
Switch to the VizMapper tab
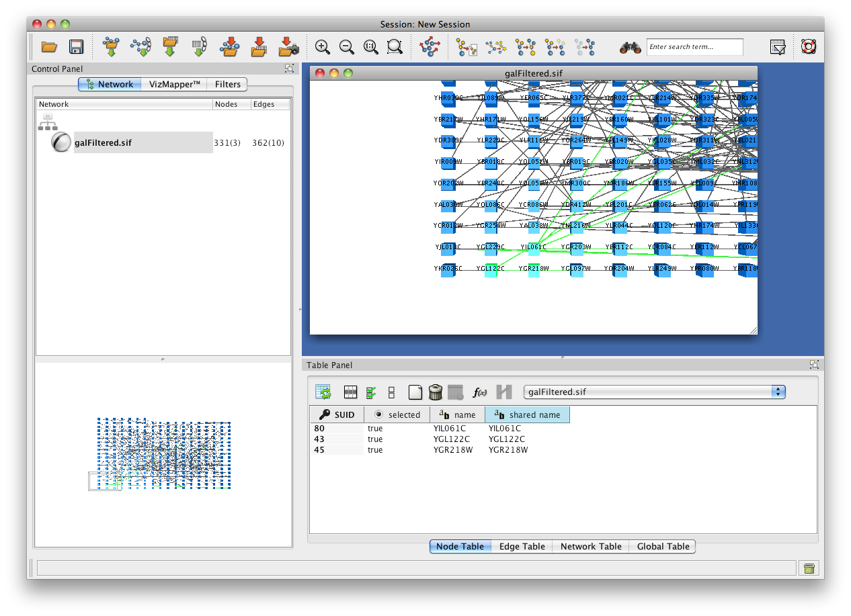[x=174, y=84]
